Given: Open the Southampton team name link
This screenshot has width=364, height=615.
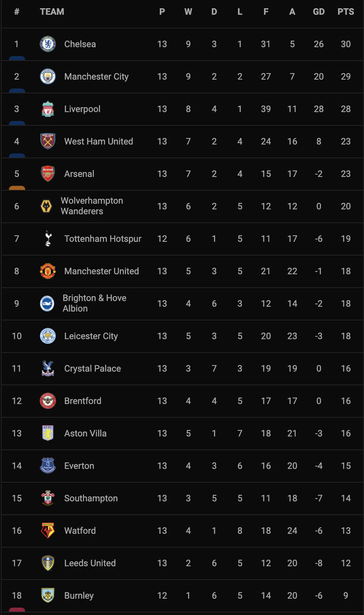Looking at the screenshot, I should [91, 498].
